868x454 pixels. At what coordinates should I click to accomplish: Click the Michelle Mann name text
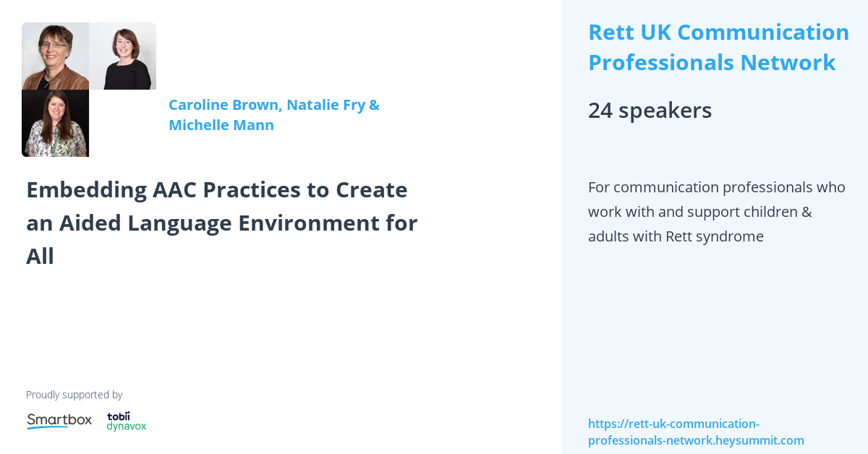[221, 125]
